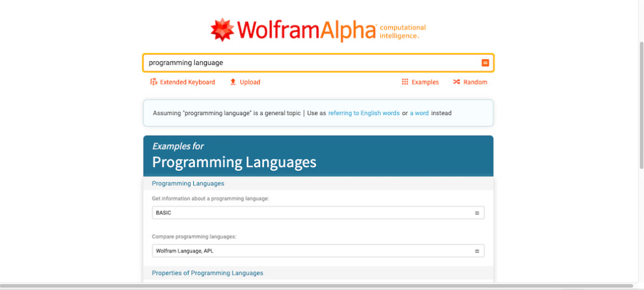Click the vertical scrollbar thumb
Screen dimensions: 644x290
click(x=641, y=105)
